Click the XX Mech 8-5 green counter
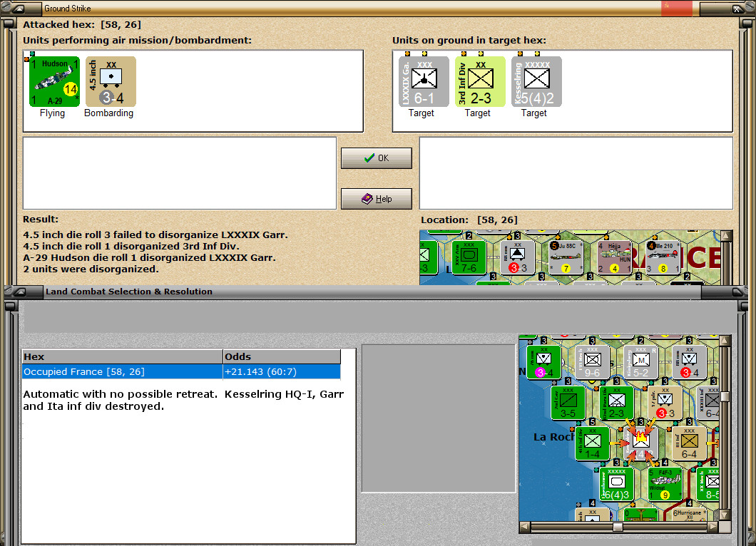 (708, 484)
